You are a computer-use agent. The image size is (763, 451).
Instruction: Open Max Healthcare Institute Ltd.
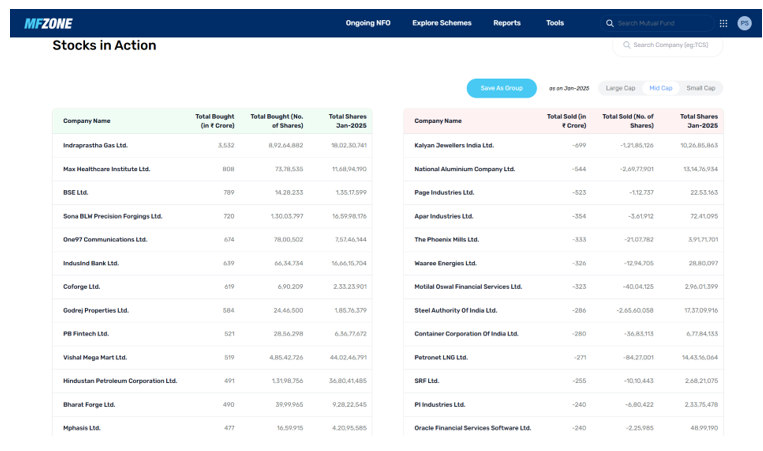point(107,169)
